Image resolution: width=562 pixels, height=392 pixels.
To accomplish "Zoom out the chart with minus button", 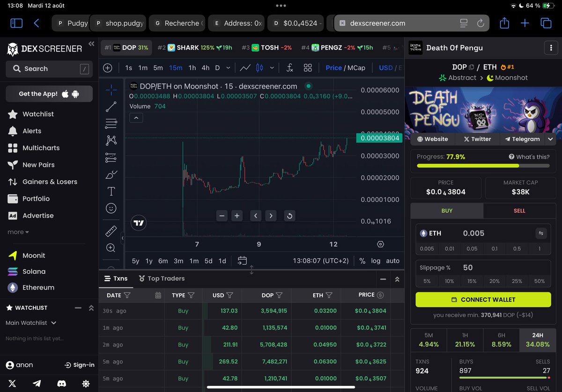I will click(x=222, y=216).
